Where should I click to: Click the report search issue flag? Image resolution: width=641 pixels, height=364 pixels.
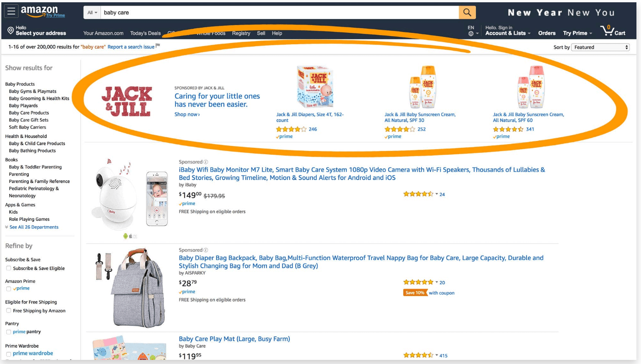[x=158, y=46]
